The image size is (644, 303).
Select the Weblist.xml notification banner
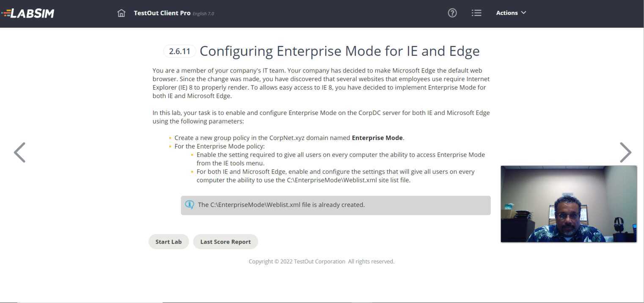coord(335,204)
